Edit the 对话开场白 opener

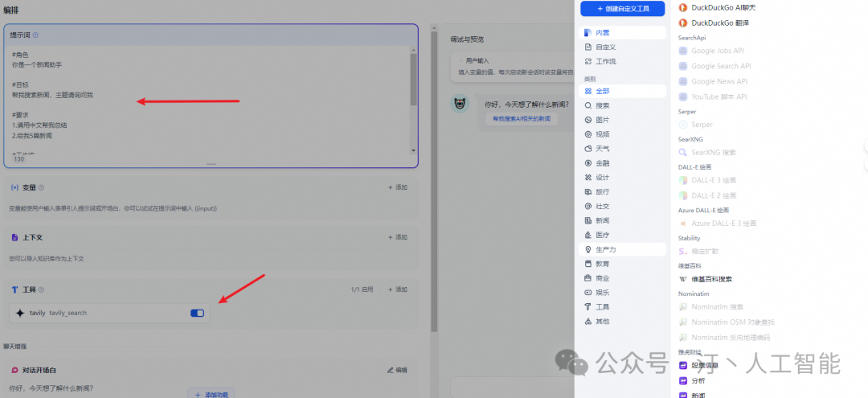[398, 370]
